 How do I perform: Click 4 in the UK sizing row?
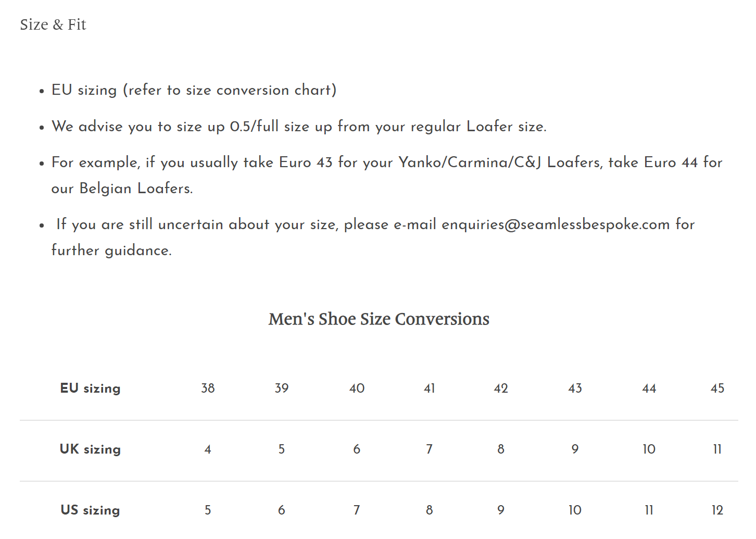208,449
